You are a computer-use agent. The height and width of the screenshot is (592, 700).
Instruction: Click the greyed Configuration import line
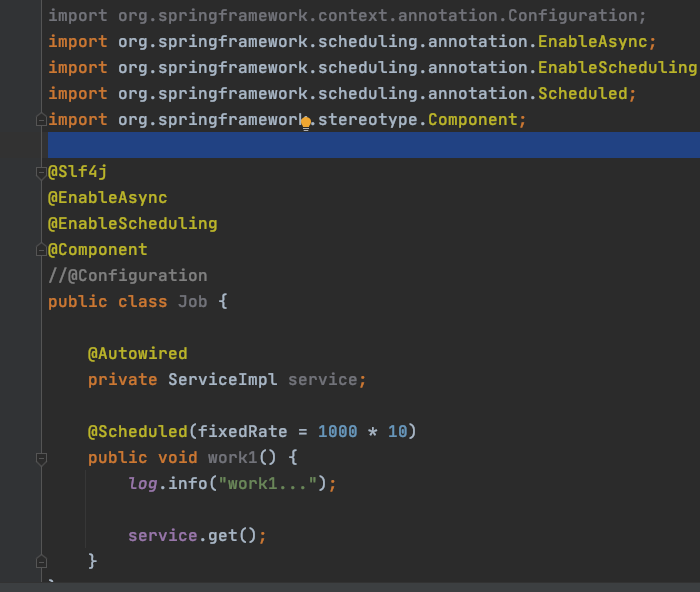click(347, 16)
